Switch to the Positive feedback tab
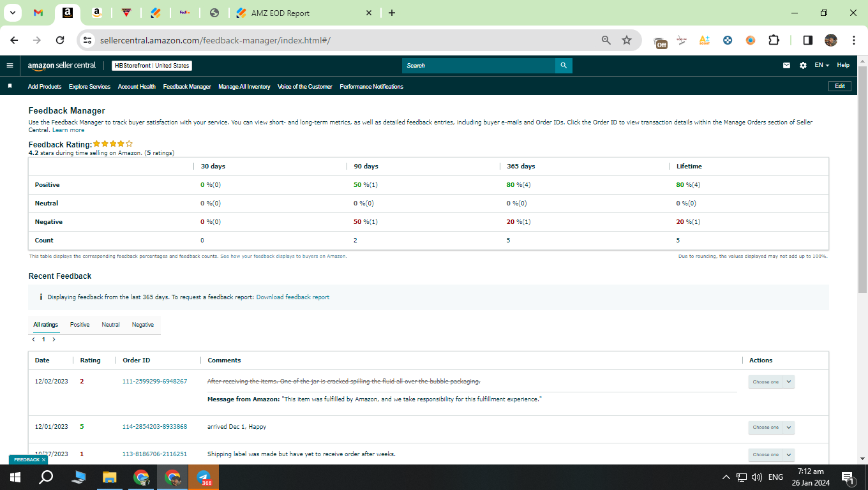 click(80, 325)
